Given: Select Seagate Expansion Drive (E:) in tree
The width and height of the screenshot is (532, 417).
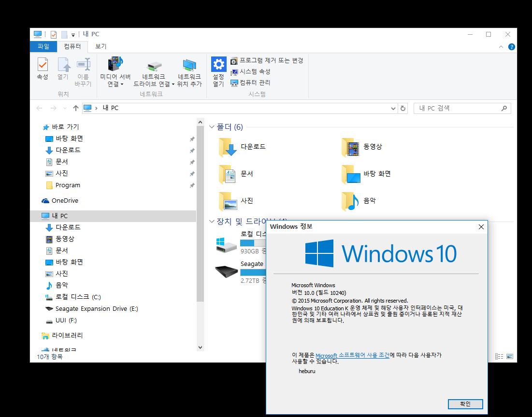Looking at the screenshot, I should (92, 309).
